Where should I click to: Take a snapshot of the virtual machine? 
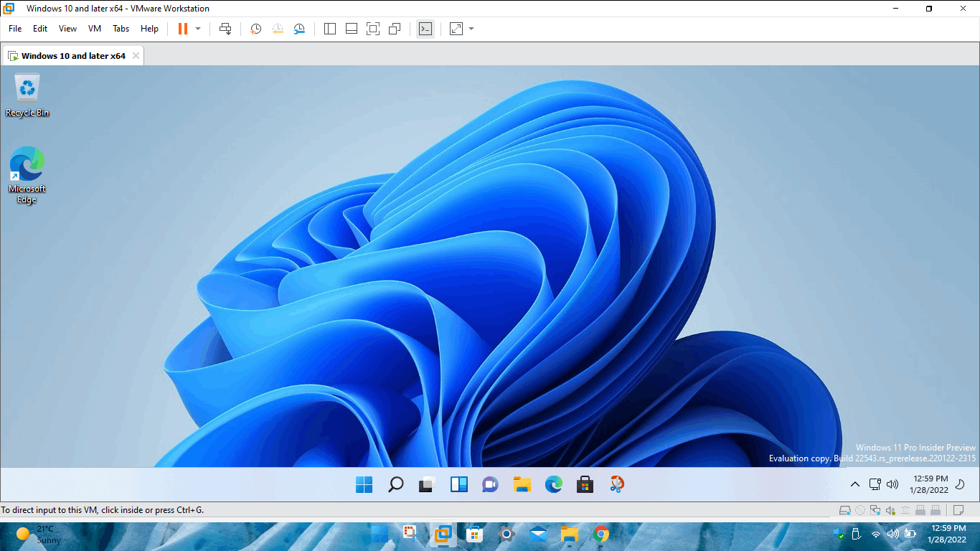pyautogui.click(x=255, y=29)
